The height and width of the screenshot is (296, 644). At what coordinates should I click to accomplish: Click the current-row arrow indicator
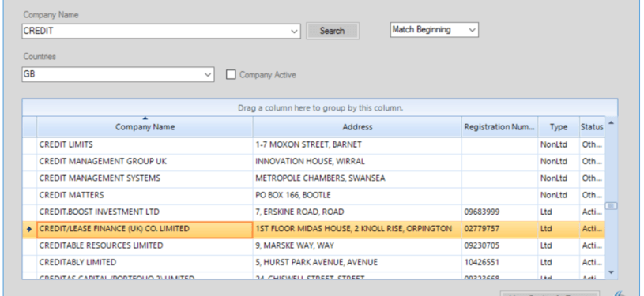coord(28,229)
